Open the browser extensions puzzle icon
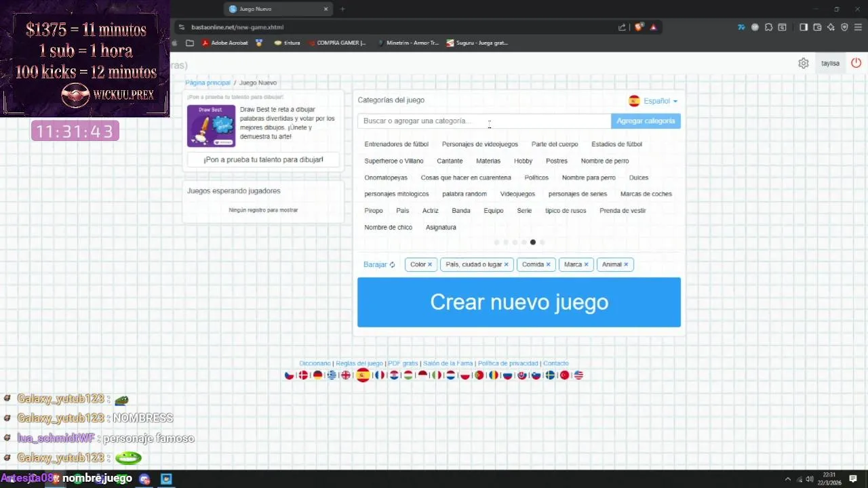Viewport: 868px width, 488px height. [x=768, y=27]
